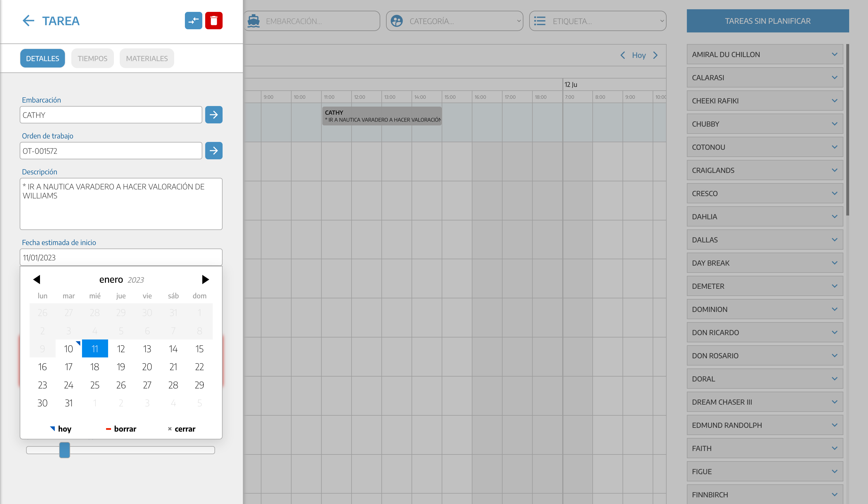Open the vessel via Embarcación arrow button
The height and width of the screenshot is (504, 868).
point(214,115)
